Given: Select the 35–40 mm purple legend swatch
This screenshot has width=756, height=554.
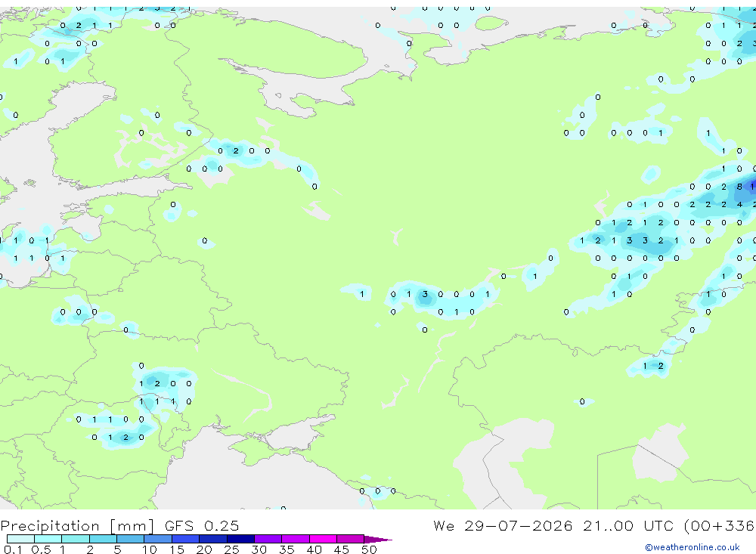Looking at the screenshot, I should pyautogui.click(x=296, y=539).
